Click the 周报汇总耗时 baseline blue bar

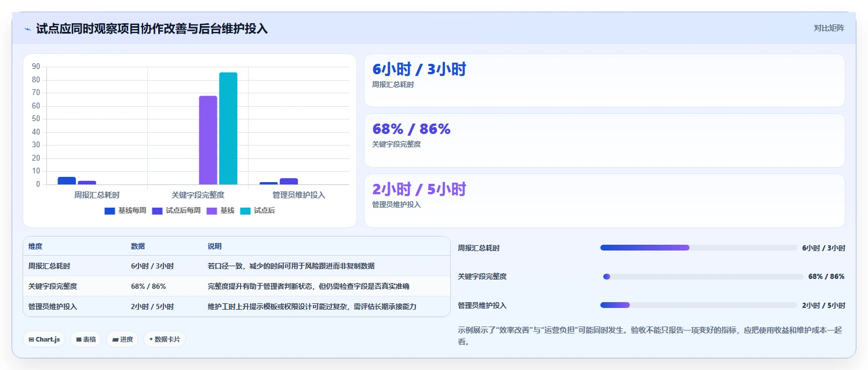click(67, 180)
